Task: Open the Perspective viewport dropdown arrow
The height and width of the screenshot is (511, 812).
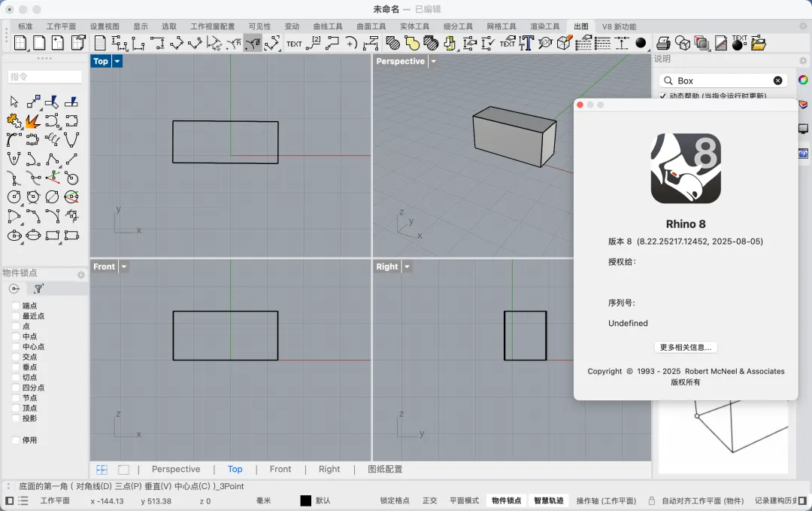Action: [x=434, y=61]
